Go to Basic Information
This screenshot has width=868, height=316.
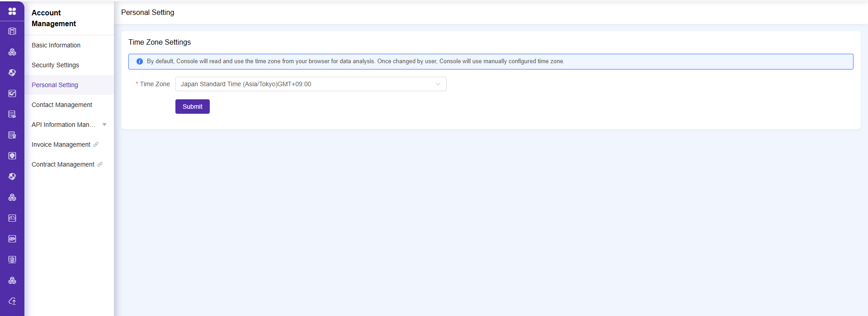[56, 45]
